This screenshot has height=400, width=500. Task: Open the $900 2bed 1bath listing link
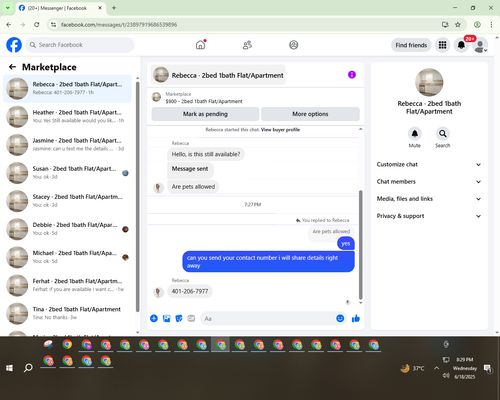(204, 101)
